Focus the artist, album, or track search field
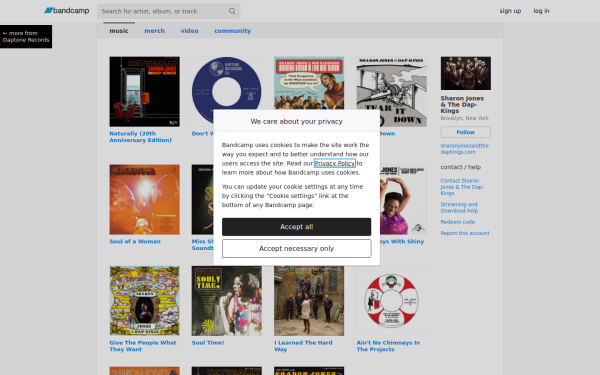The width and height of the screenshot is (600, 375). (x=168, y=11)
